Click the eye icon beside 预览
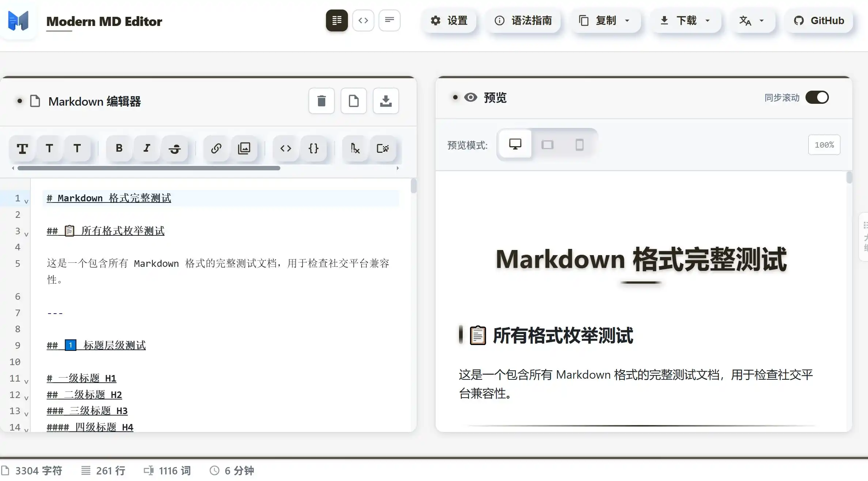 pos(471,97)
